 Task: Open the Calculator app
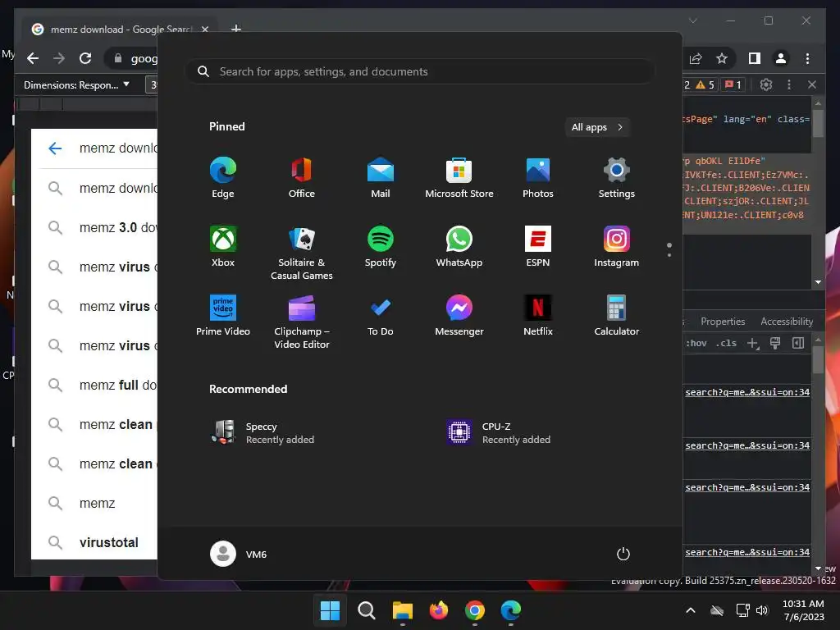tap(617, 316)
